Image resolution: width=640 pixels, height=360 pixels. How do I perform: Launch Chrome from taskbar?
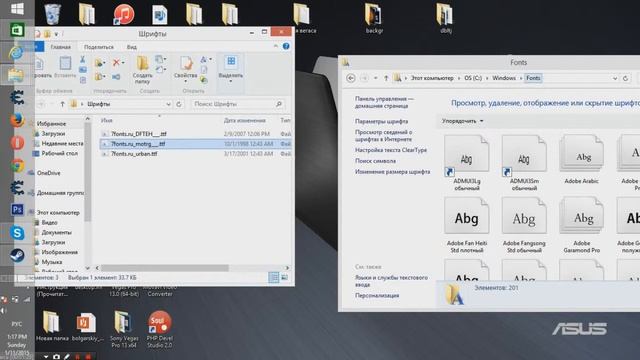coord(17,166)
